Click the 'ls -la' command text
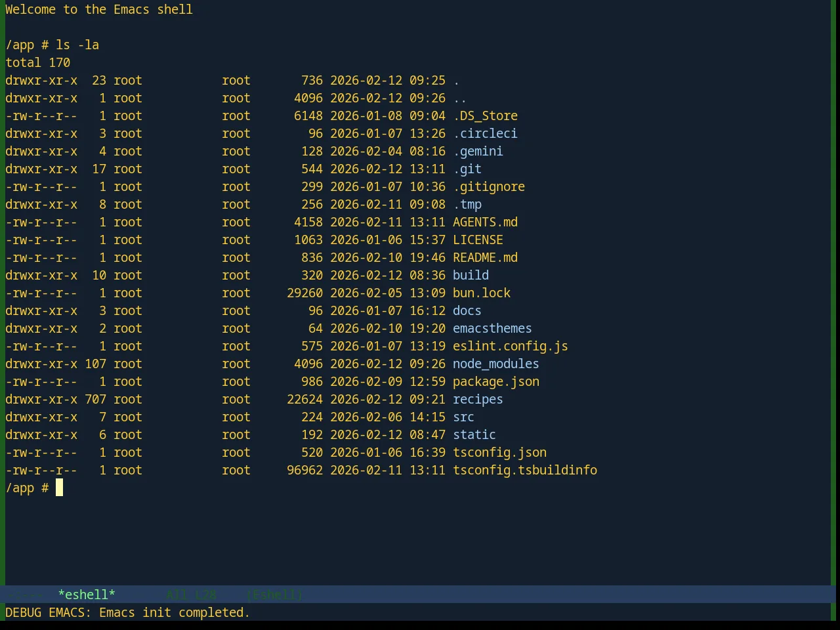The height and width of the screenshot is (630, 840). tap(77, 45)
